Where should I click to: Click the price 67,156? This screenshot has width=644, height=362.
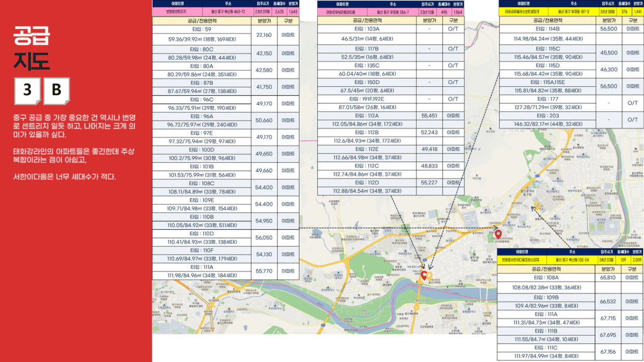pos(607,352)
